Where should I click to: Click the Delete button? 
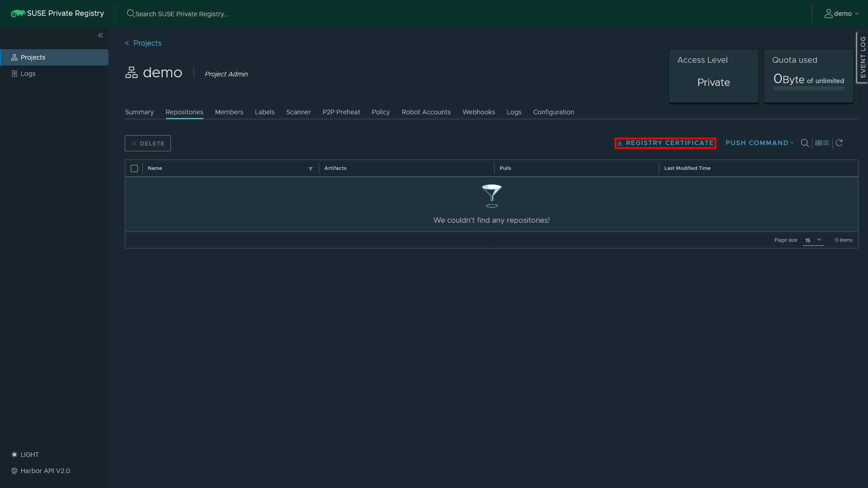[148, 143]
